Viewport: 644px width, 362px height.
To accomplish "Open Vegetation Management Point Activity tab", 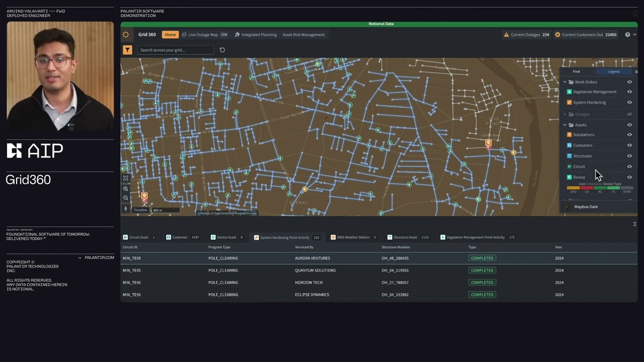I will point(477,237).
